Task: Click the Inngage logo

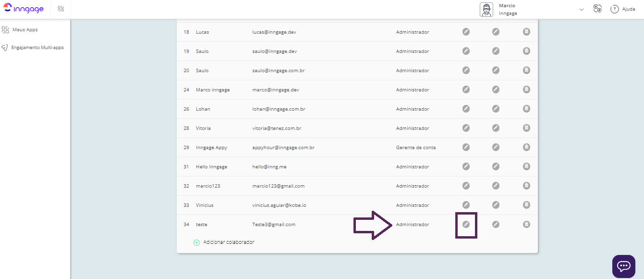Action: (x=24, y=9)
